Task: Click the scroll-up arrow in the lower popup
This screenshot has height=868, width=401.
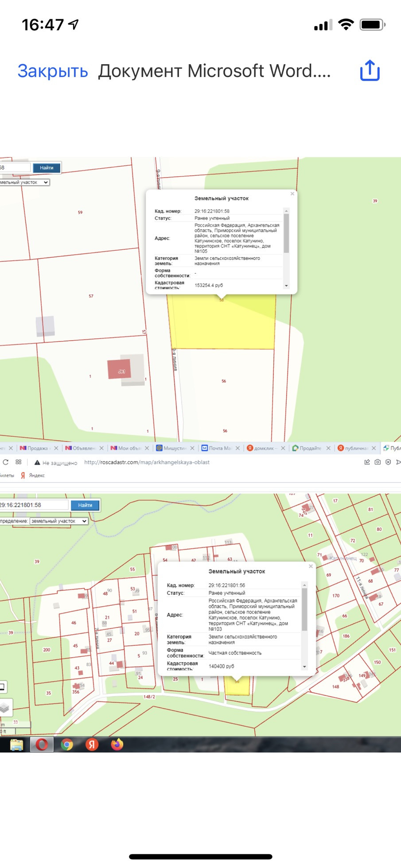Action: [304, 585]
